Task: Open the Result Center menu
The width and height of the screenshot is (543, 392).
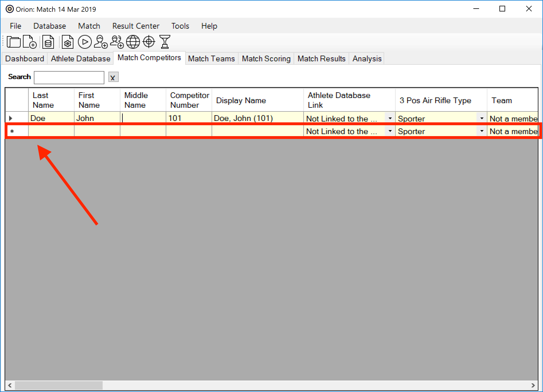Action: pos(136,26)
